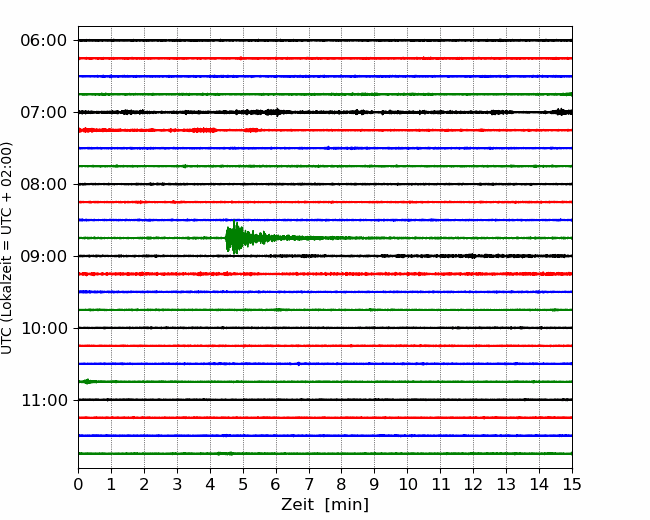This screenshot has width=650, height=520.
Task: Select the x-axis tick label 0
Action: (x=78, y=484)
